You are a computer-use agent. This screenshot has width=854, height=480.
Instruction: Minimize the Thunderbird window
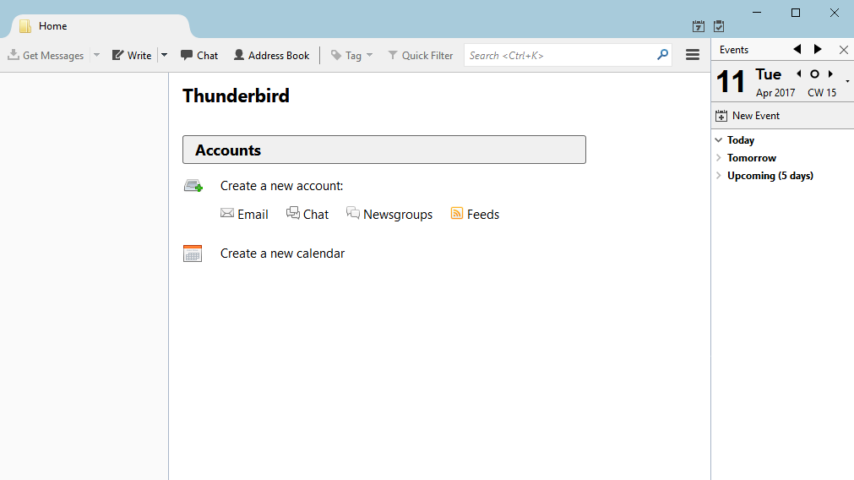pos(757,13)
